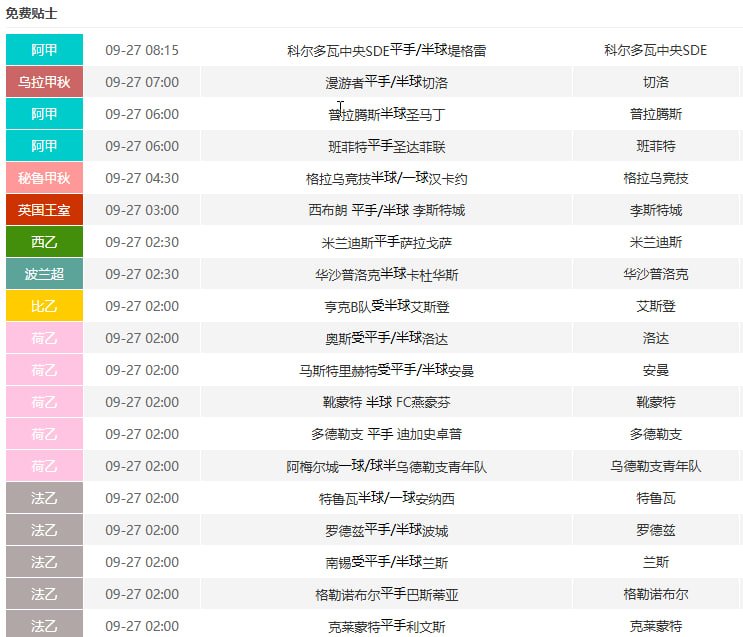This screenshot has width=743, height=637.
Task: Open the 米兰迪斯 vs 萨拉戈萨 match
Action: (386, 242)
